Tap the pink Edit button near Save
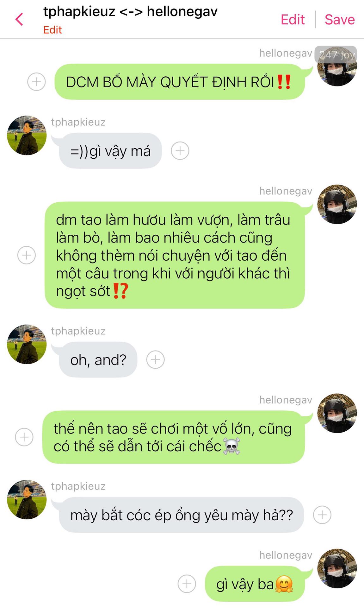The height and width of the screenshot is (608, 364). coord(293,20)
